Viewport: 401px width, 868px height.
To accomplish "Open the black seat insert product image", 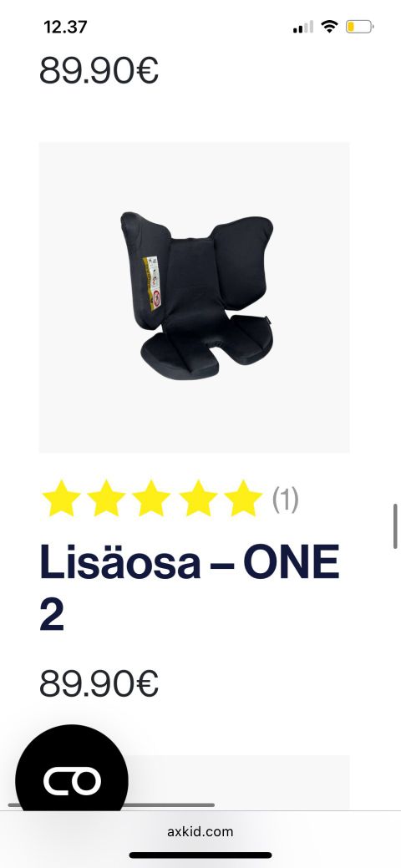I will coord(195,297).
